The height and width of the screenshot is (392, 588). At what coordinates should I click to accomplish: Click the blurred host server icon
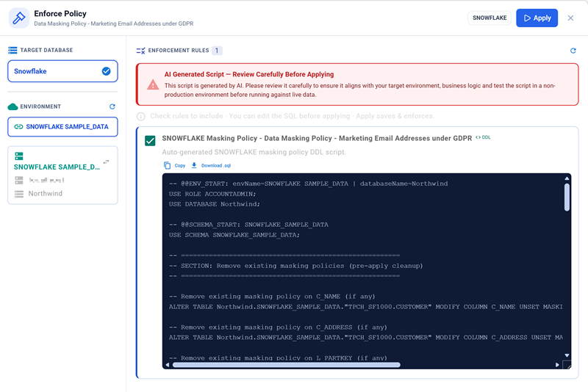point(19,181)
